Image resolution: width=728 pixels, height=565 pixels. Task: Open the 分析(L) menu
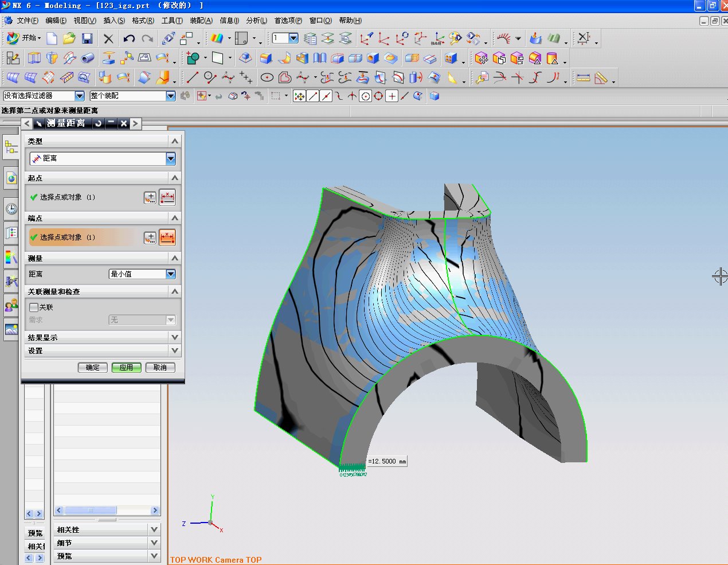click(x=256, y=21)
